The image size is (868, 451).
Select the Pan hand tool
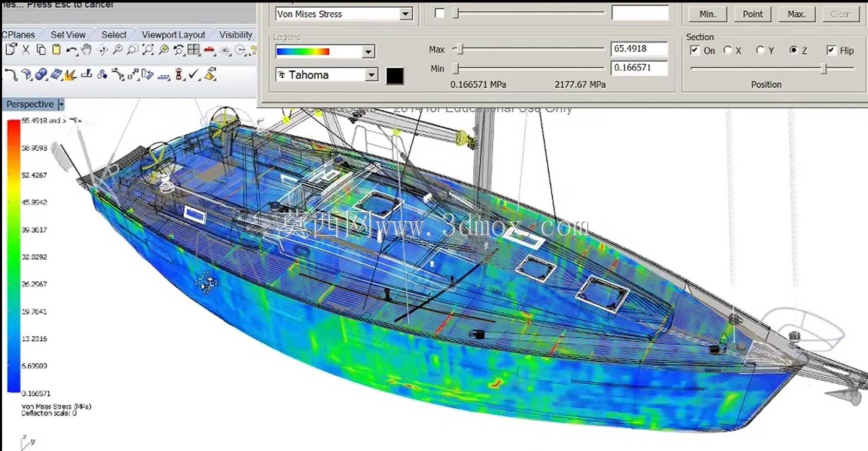[86, 50]
